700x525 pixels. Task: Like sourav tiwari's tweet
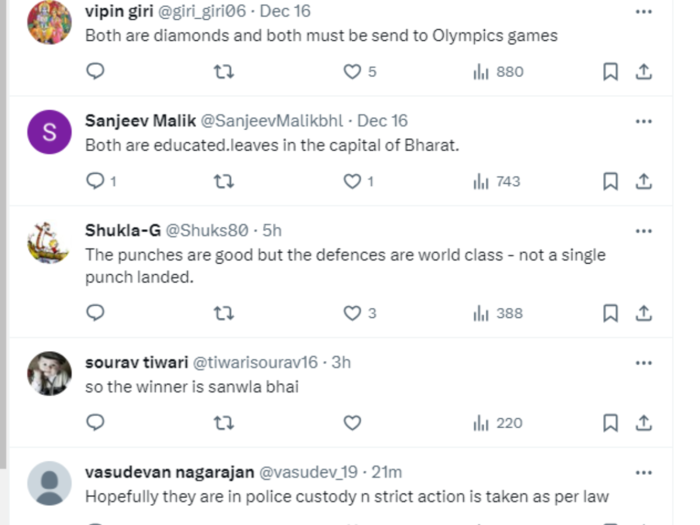click(352, 423)
